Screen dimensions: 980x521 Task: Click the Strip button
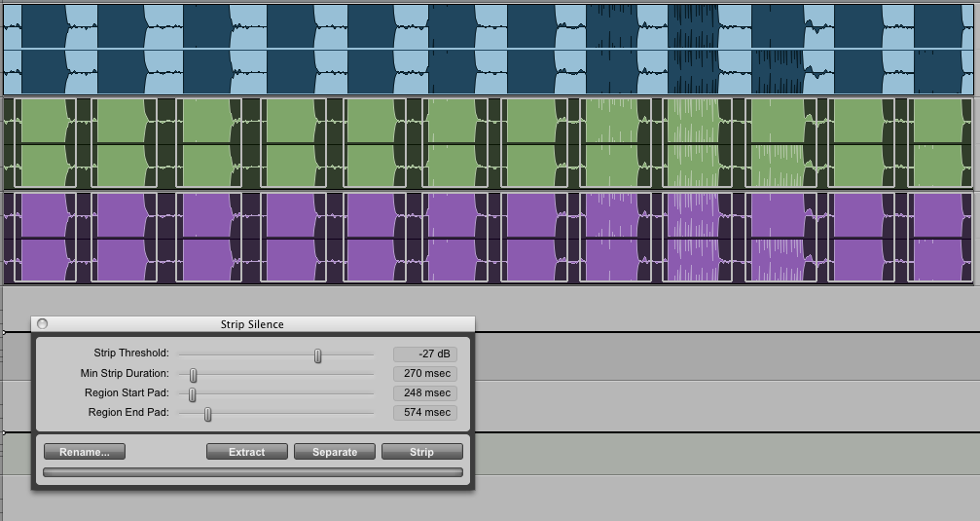(x=421, y=452)
